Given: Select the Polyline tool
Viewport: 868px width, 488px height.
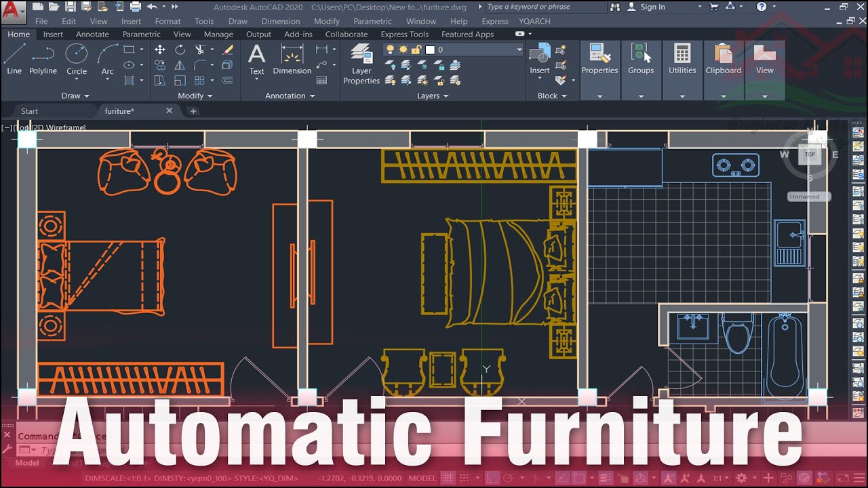Looking at the screenshot, I should pos(43,59).
